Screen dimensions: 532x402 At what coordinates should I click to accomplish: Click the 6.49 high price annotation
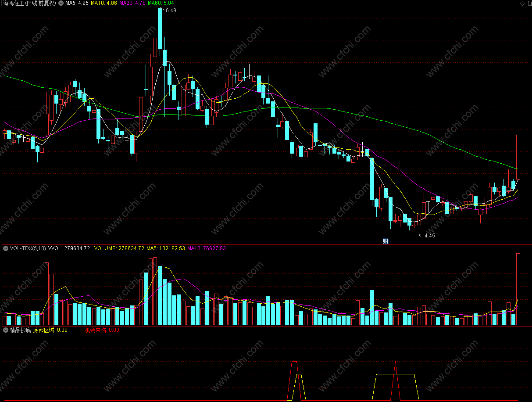[x=171, y=11]
